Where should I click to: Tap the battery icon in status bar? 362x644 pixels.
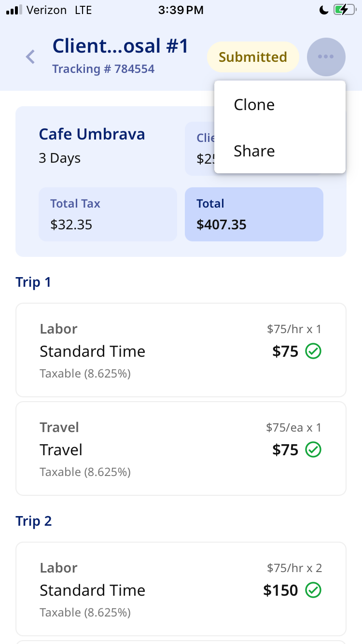[345, 10]
